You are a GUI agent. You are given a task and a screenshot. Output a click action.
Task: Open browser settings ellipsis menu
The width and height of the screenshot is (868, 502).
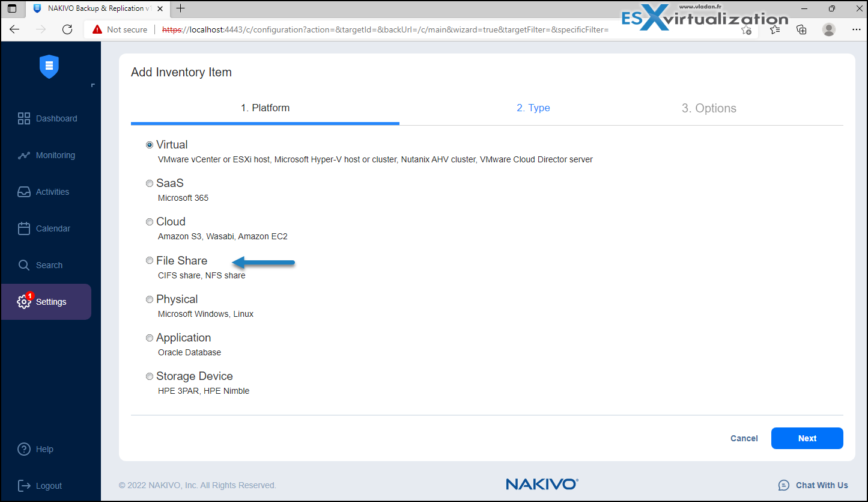857,29
